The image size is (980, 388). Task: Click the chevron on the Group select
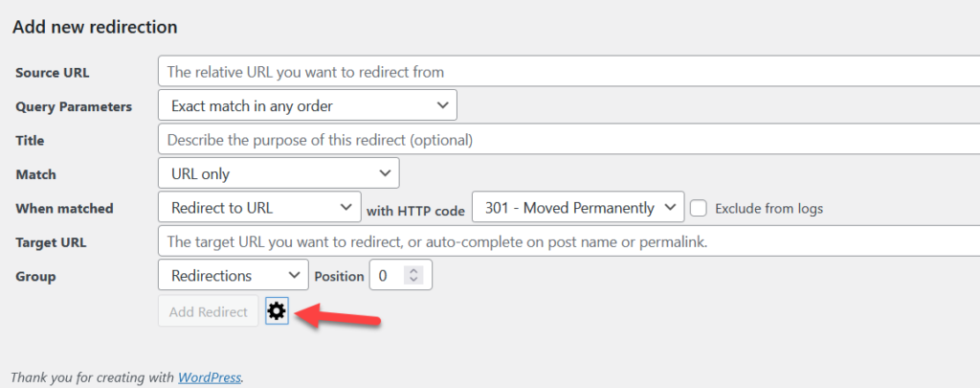(294, 275)
